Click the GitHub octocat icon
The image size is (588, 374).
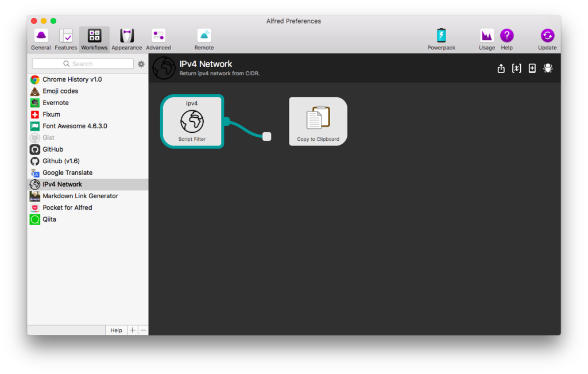click(35, 149)
